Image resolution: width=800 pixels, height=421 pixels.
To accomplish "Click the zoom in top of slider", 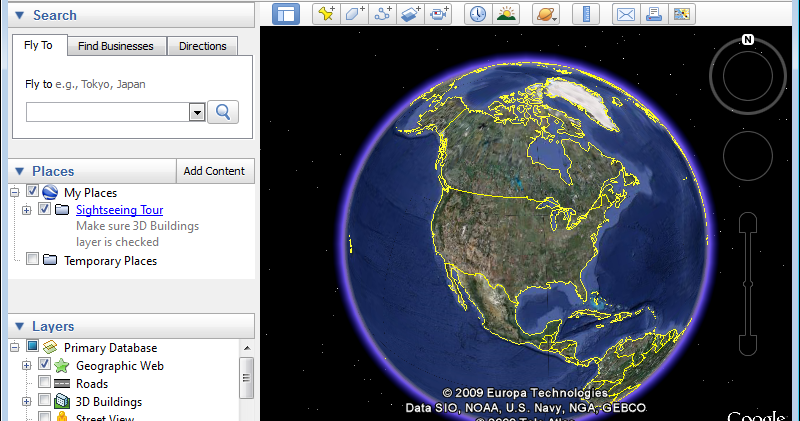I will tap(748, 222).
